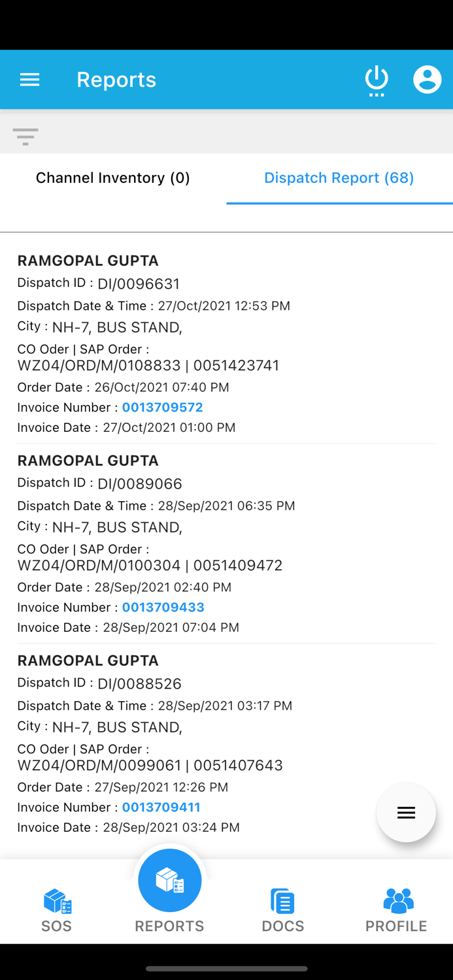Tap the logout power icon
453x980 pixels.
click(x=377, y=79)
